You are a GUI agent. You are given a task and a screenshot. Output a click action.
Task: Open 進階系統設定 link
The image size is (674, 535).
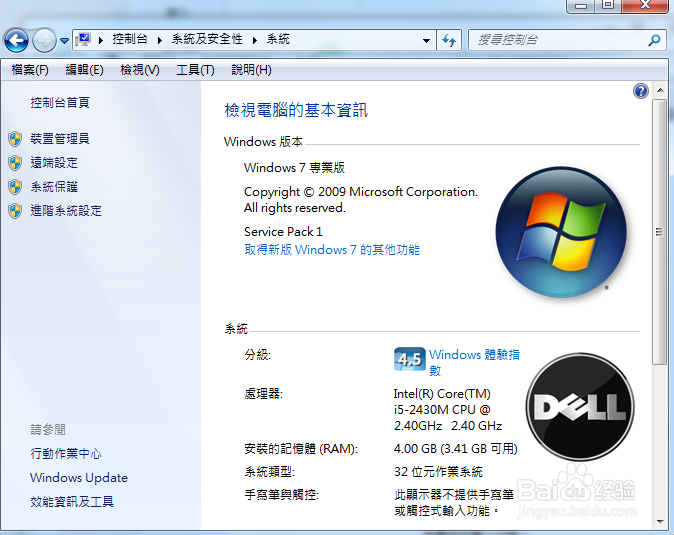coord(66,211)
